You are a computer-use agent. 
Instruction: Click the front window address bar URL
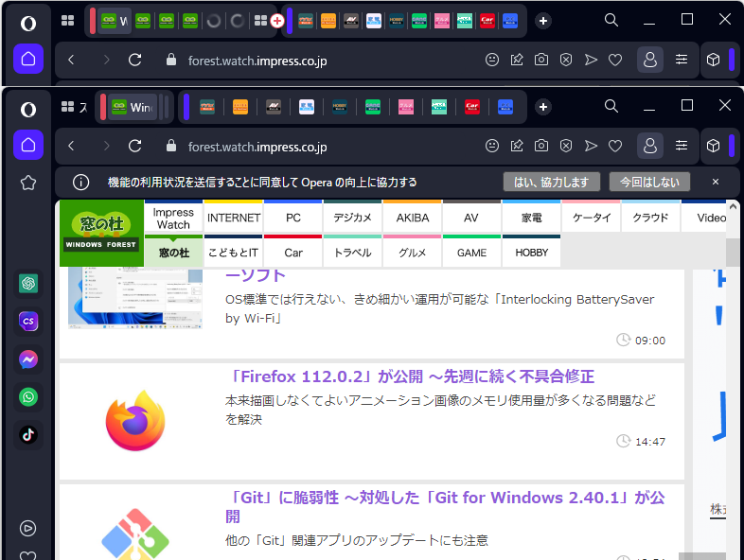point(257,147)
